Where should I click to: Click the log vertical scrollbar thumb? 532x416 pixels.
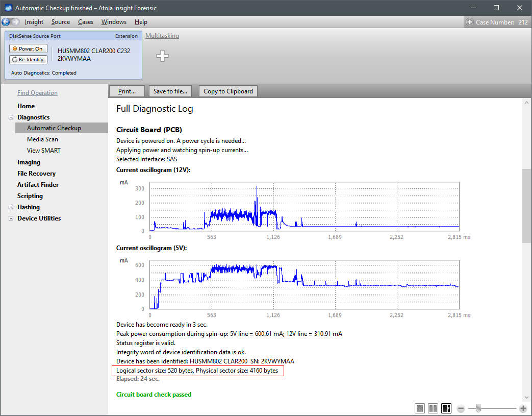526,206
